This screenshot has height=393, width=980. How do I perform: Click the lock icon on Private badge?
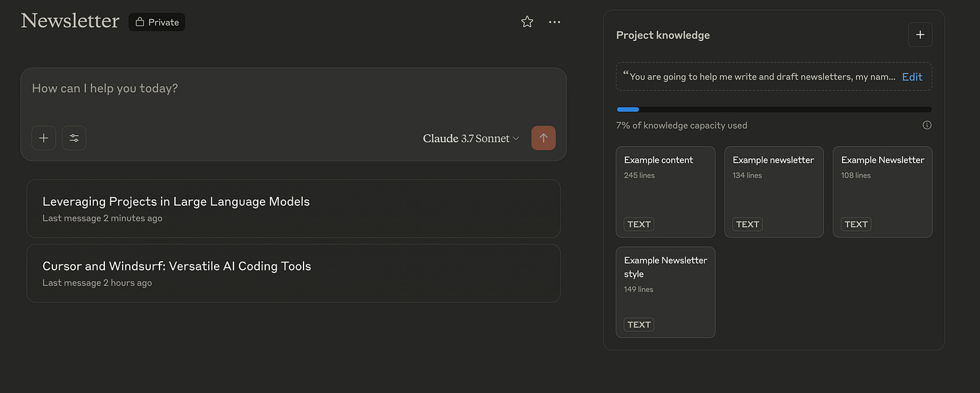[140, 22]
